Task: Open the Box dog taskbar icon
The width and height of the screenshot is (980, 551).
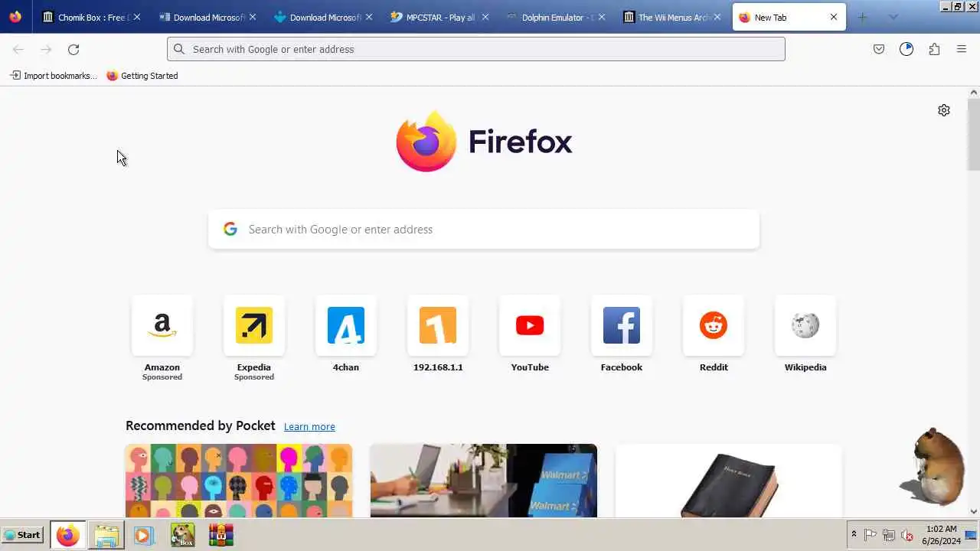Action: (182, 535)
